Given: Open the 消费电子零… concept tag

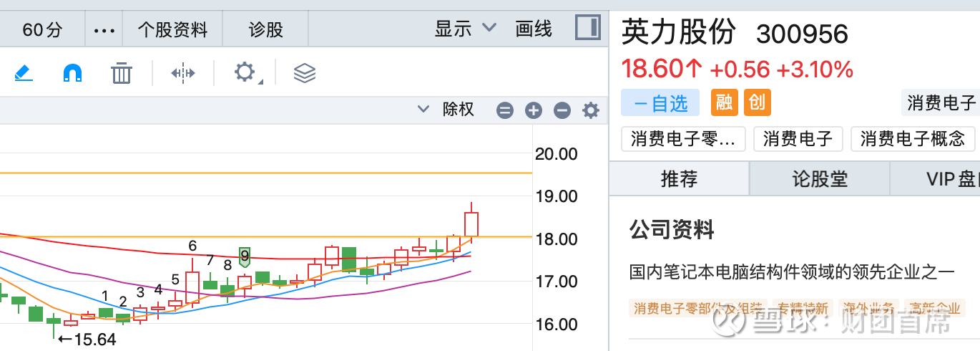Looking at the screenshot, I should [x=683, y=139].
